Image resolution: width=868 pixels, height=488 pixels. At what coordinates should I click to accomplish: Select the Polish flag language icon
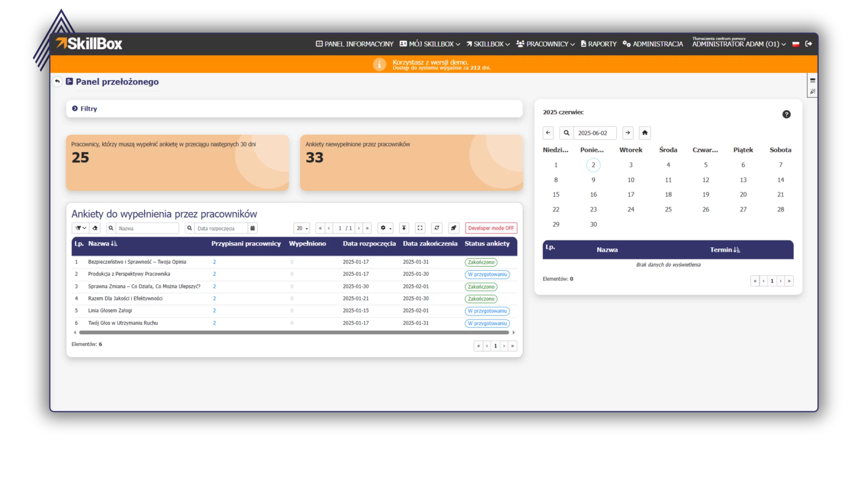pyautogui.click(x=795, y=44)
